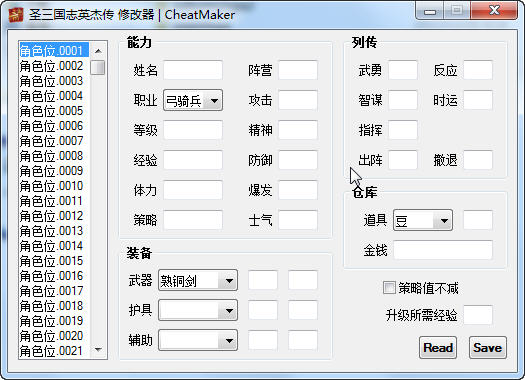Viewport: 525px width, 380px height.
Task: Select 角色位.0021 in the list
Action: coord(54,351)
